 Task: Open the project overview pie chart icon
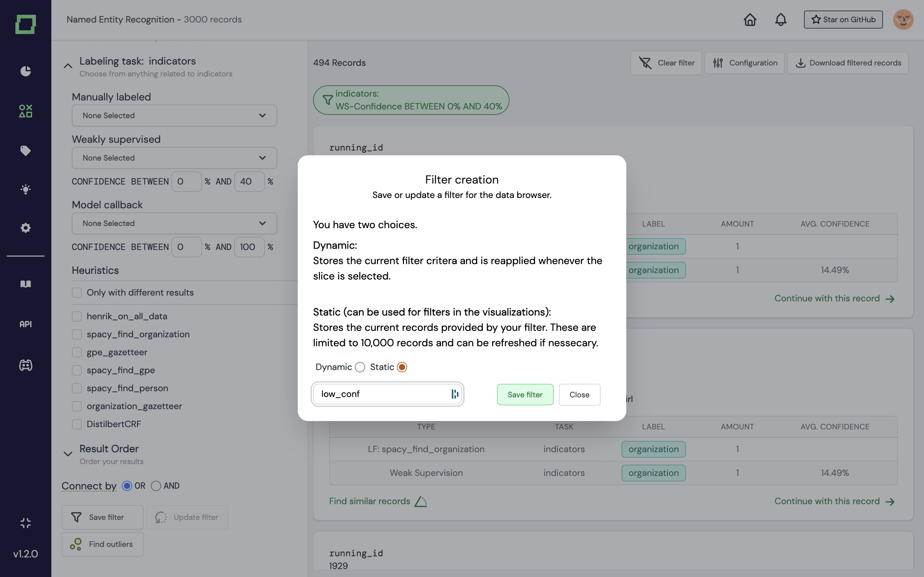(25, 71)
